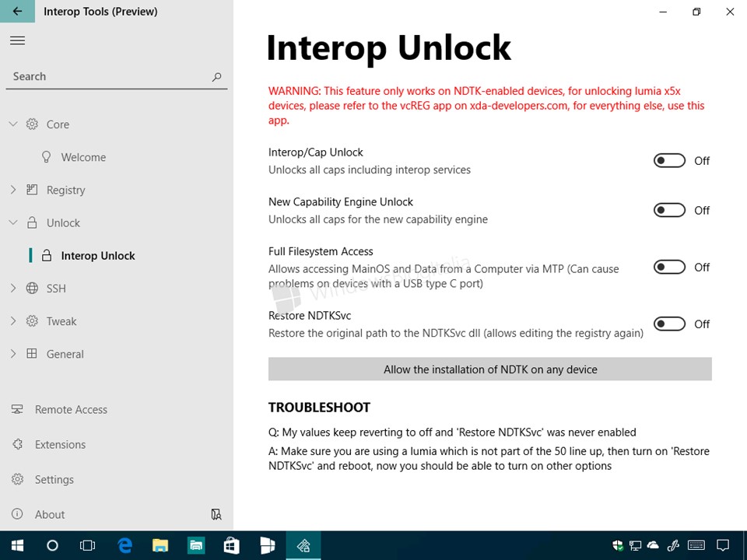Click the taskbar tile app icon
Screen dimensions: 747x560
coord(267,545)
